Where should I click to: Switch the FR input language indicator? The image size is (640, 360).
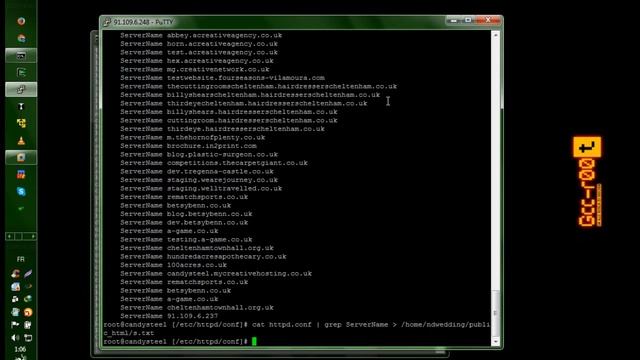21,259
